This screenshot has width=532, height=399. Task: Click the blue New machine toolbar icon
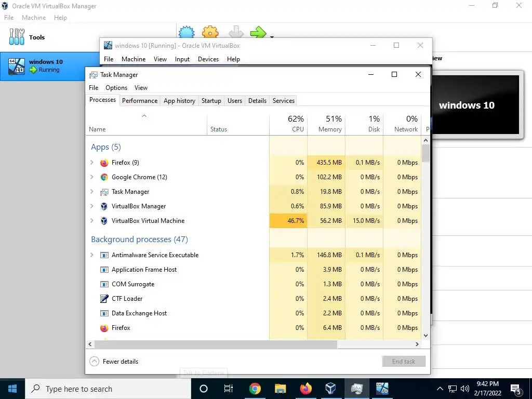[187, 32]
